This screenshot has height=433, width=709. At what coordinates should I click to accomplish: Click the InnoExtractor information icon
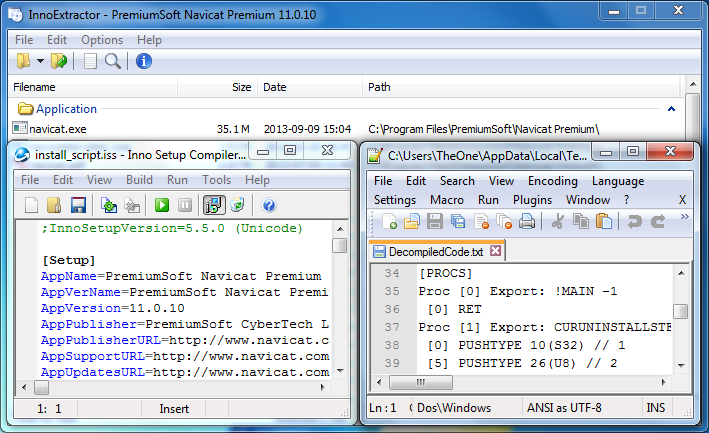(143, 62)
